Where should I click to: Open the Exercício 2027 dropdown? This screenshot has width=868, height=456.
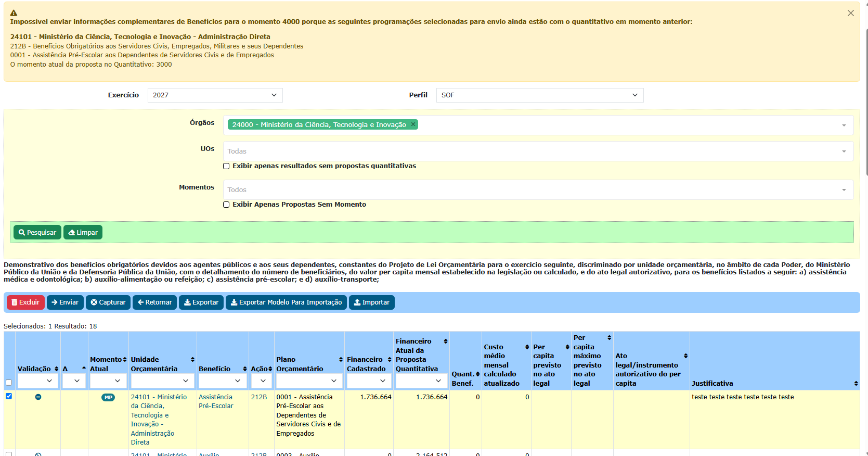tap(215, 95)
